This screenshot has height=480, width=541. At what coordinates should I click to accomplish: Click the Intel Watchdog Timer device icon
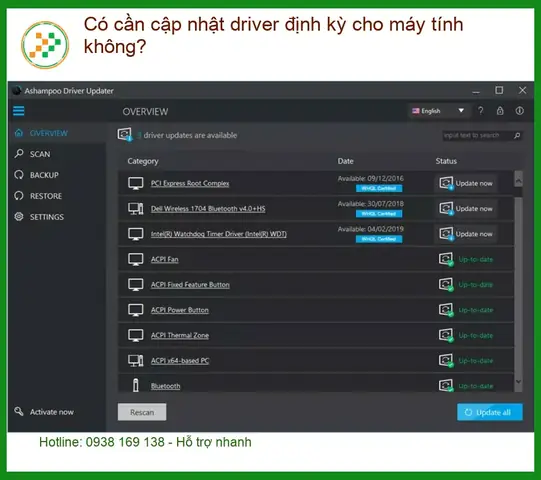coord(136,234)
